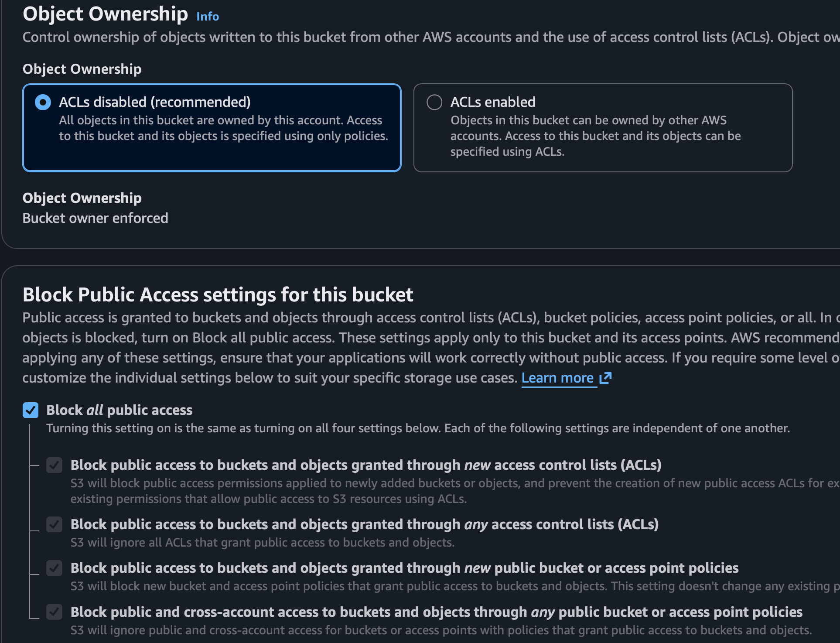Screen dimensions: 840x643
Task: Click the 'public and cross-account access' setting label
Action: coord(436,612)
